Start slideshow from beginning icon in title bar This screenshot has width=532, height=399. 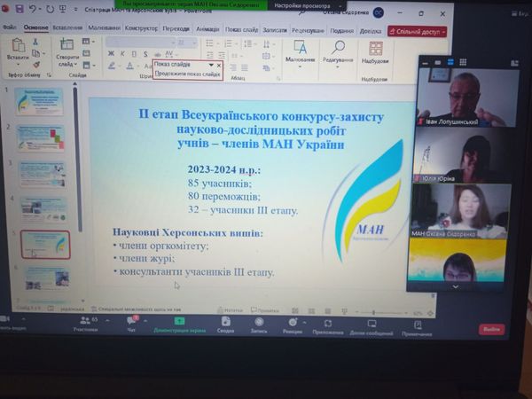63,9
